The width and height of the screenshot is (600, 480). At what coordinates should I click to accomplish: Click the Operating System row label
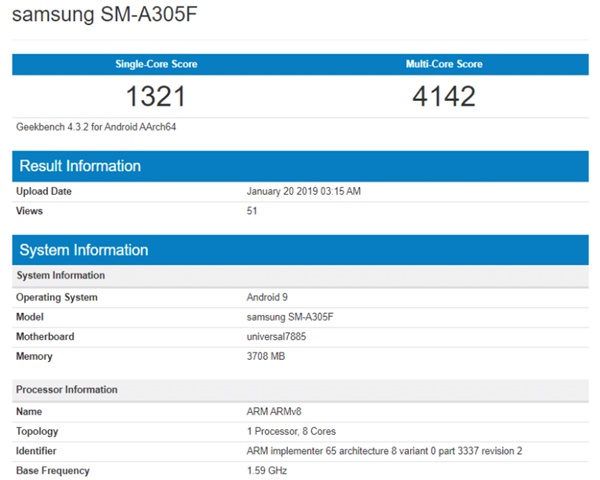tap(57, 297)
